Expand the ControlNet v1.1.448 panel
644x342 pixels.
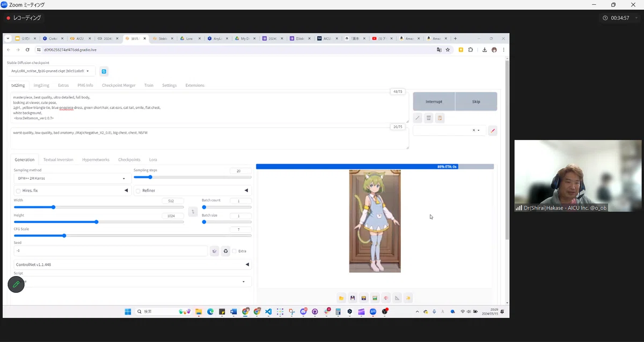[x=133, y=264]
